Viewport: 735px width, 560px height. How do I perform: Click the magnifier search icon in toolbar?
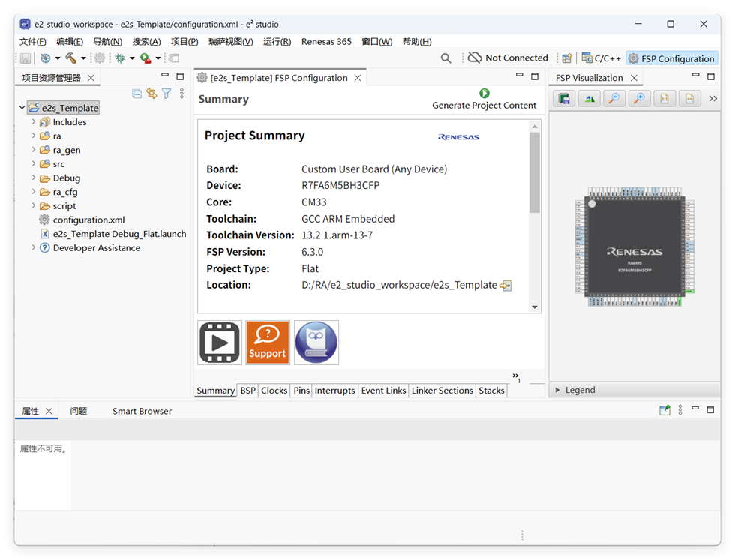coord(445,58)
